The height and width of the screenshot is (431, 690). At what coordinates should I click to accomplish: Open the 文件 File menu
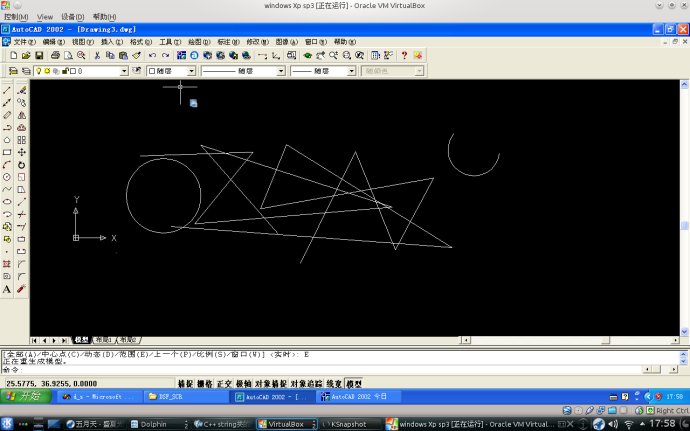tap(24, 42)
